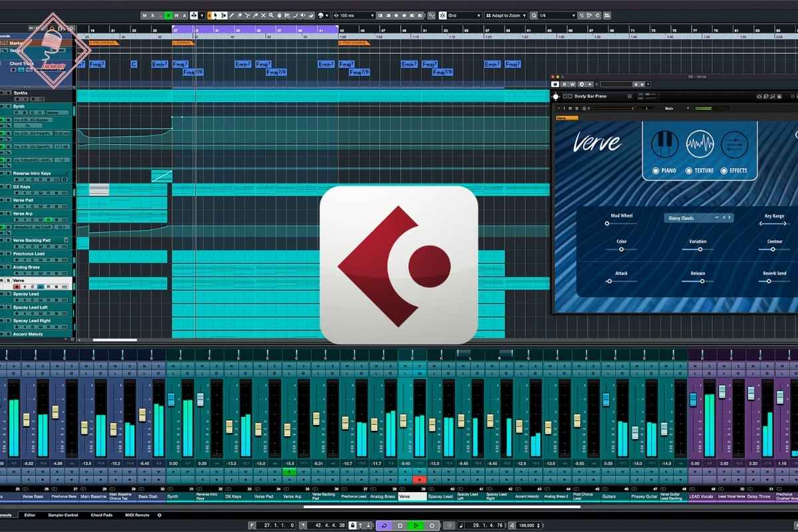
Task: Click the Effects sliders icon in Verve
Action: pyautogui.click(x=734, y=144)
